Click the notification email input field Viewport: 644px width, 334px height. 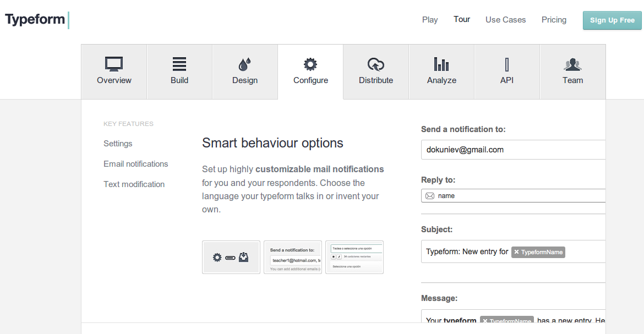click(x=514, y=150)
